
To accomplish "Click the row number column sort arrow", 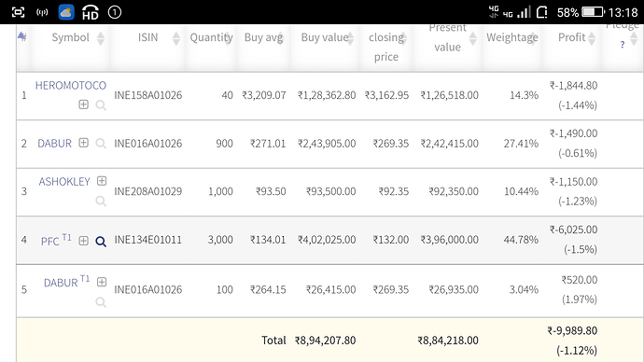I will pos(22,36).
